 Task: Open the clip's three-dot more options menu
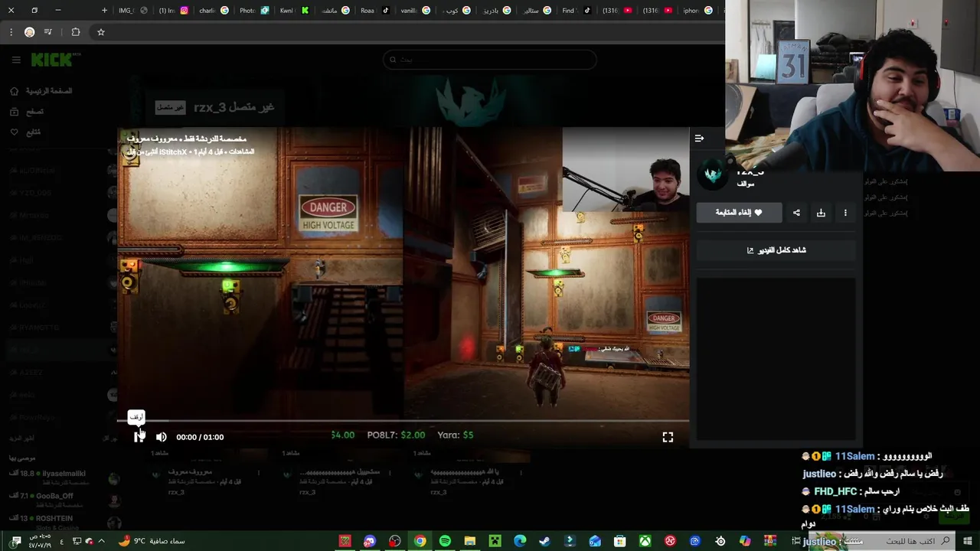pos(845,213)
